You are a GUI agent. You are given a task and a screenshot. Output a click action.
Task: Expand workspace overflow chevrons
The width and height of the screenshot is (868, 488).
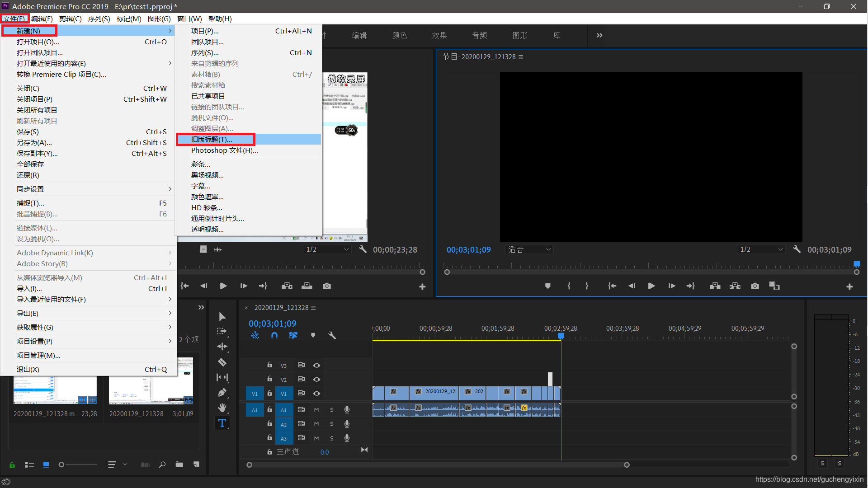(599, 35)
